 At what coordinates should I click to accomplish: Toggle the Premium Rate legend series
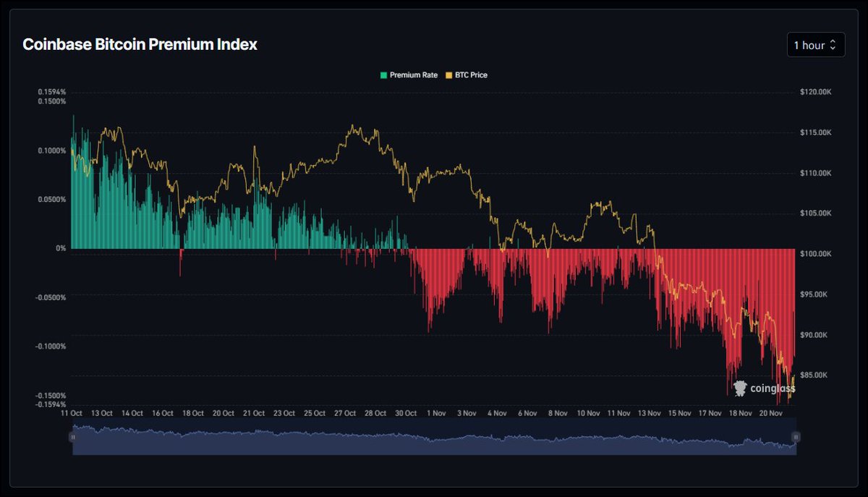(409, 75)
